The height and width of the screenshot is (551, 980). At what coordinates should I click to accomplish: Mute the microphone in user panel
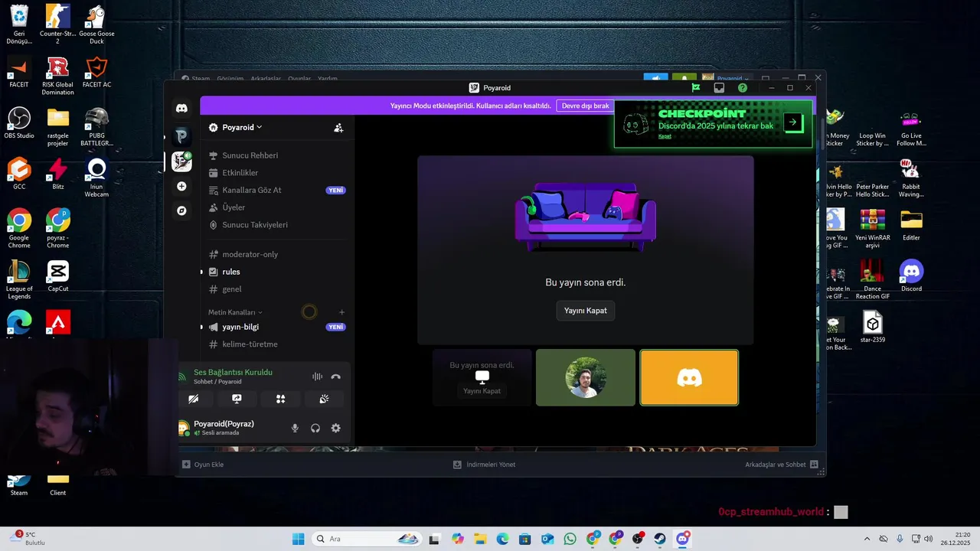tap(295, 429)
